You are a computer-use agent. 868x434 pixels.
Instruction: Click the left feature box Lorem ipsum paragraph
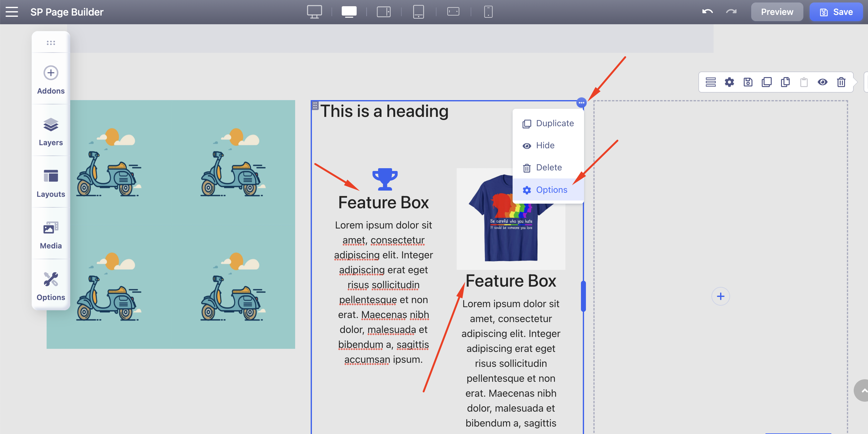pos(383,292)
